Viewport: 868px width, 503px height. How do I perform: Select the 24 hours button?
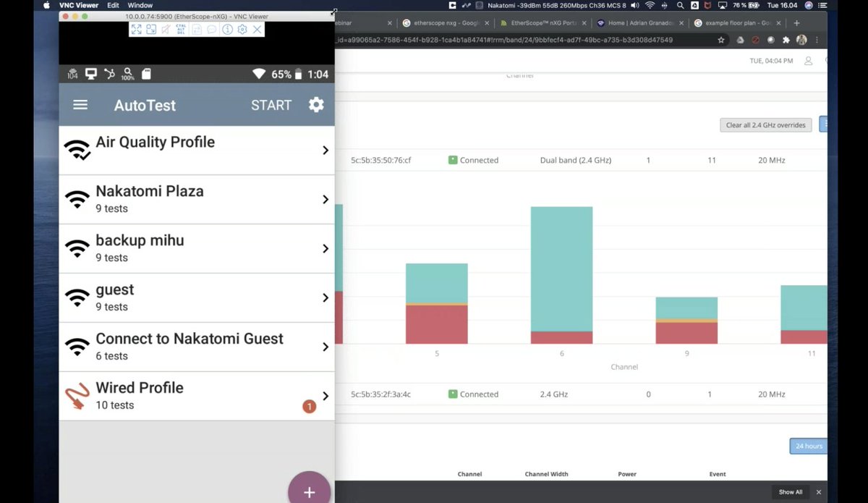tap(809, 446)
